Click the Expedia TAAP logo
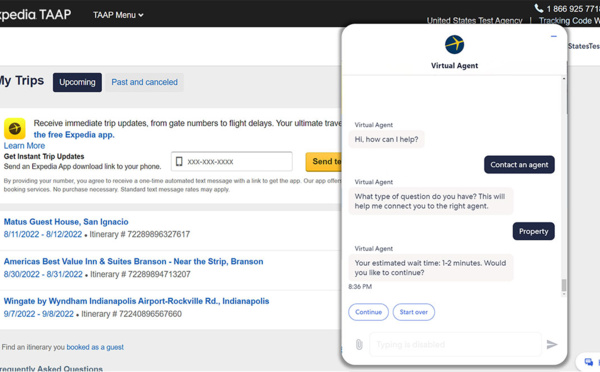 click(x=35, y=15)
